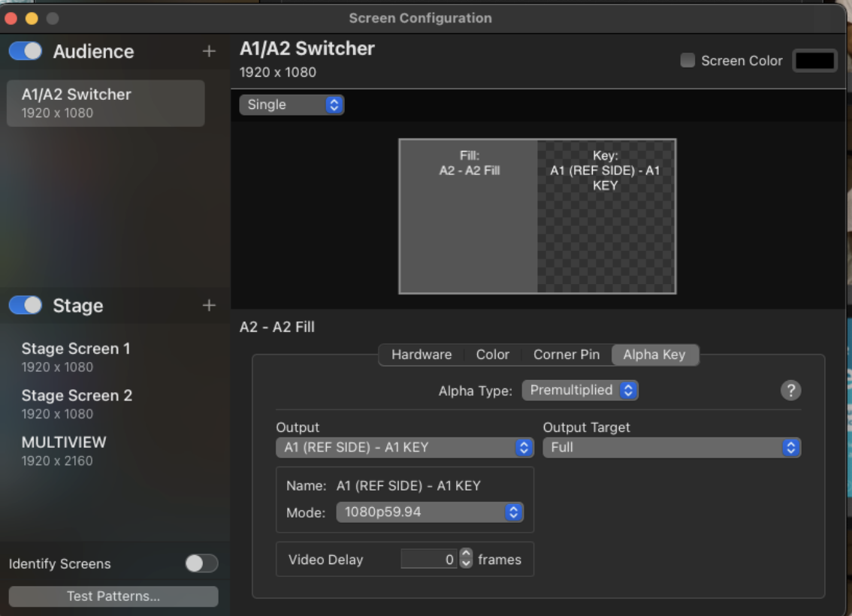Add a new Audience screen with plus icon
The height and width of the screenshot is (616, 852).
(209, 51)
